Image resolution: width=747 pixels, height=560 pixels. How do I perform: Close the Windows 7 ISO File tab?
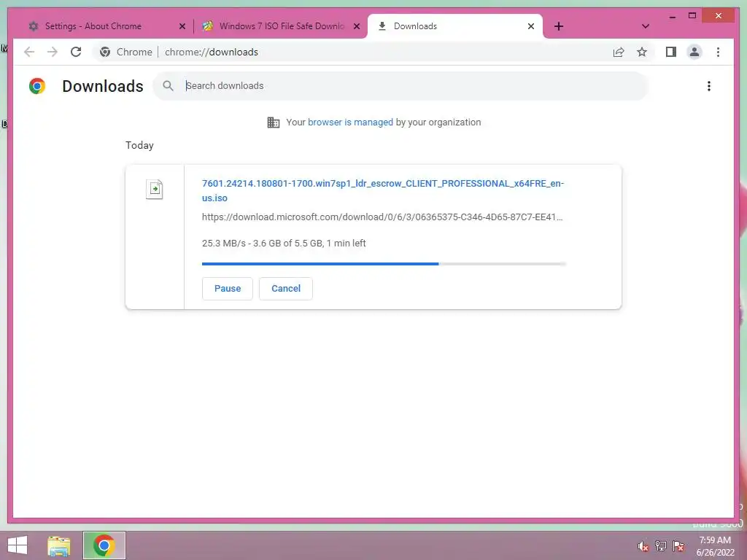(356, 26)
